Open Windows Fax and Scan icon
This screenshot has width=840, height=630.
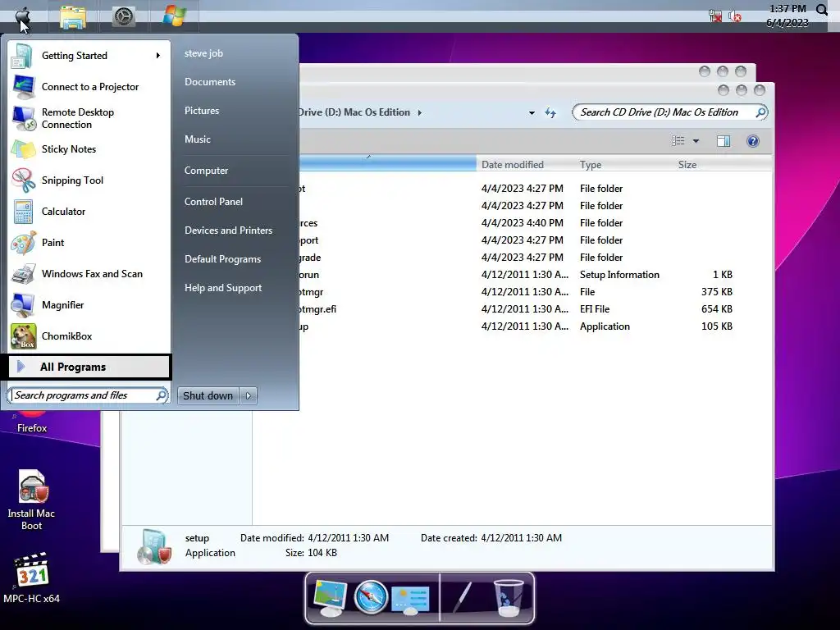(24, 274)
